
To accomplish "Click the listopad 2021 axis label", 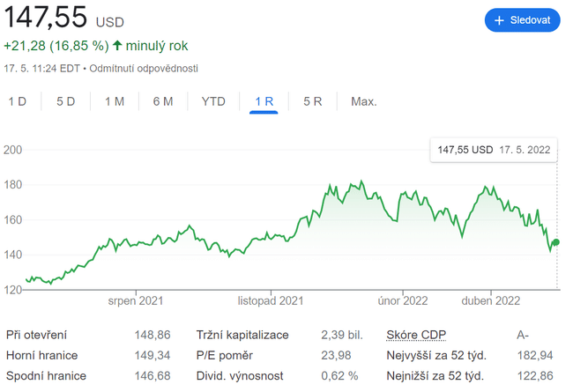I will tap(271, 300).
